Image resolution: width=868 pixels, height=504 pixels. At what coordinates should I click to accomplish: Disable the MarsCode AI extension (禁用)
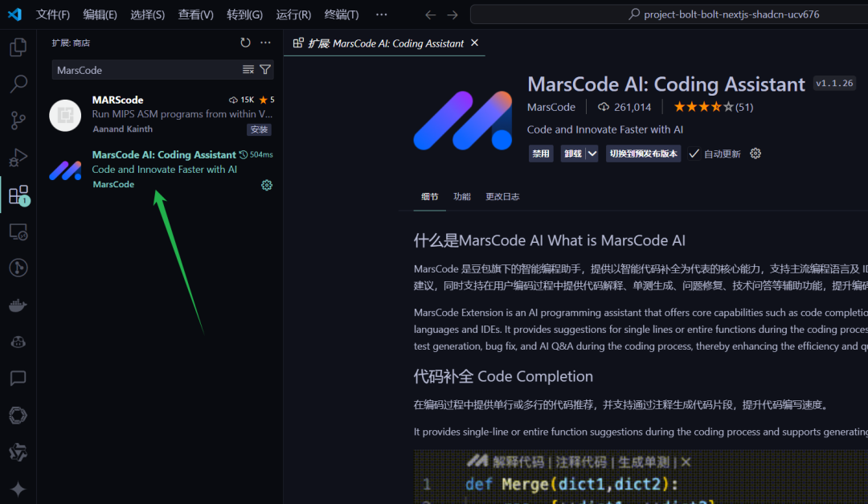click(x=541, y=154)
